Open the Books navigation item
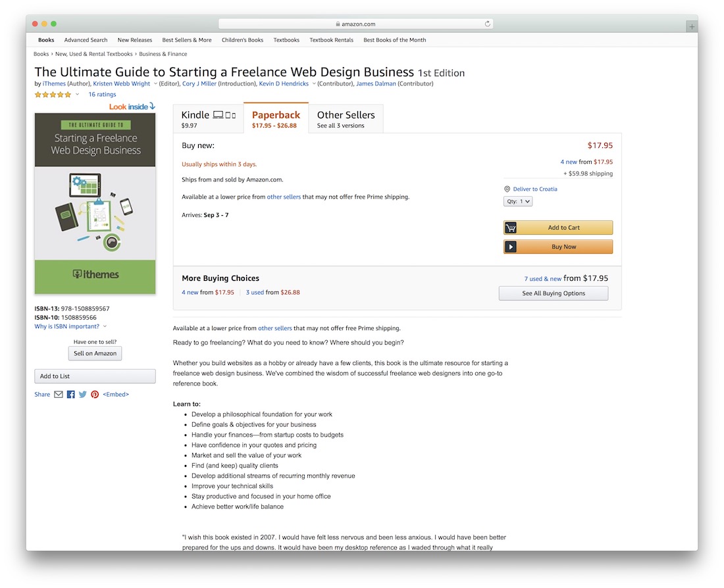This screenshot has height=588, width=724. pos(46,40)
